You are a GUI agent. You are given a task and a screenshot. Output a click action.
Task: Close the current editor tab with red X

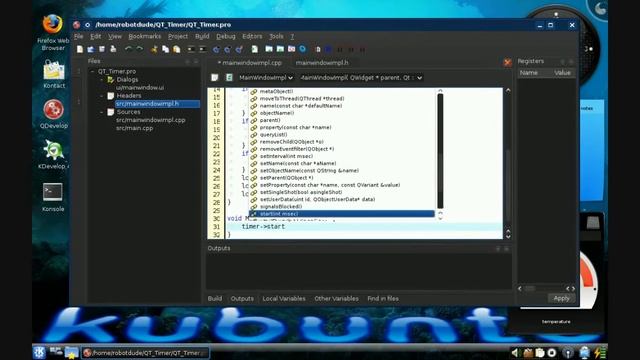(x=507, y=62)
